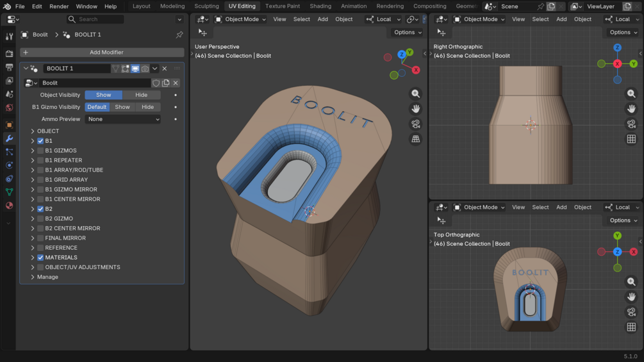Expand the B1 GIZMO MIRROR panel
The image size is (644, 362).
33,190
